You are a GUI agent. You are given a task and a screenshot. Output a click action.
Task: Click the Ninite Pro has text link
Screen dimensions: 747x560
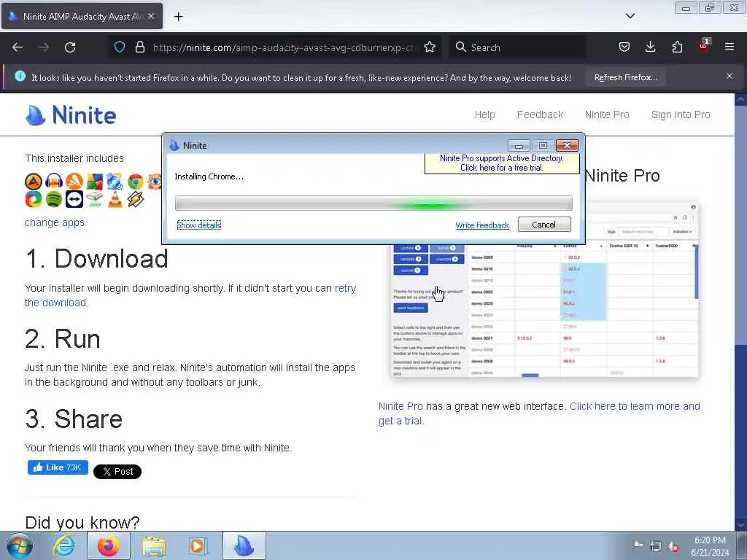[x=400, y=406]
